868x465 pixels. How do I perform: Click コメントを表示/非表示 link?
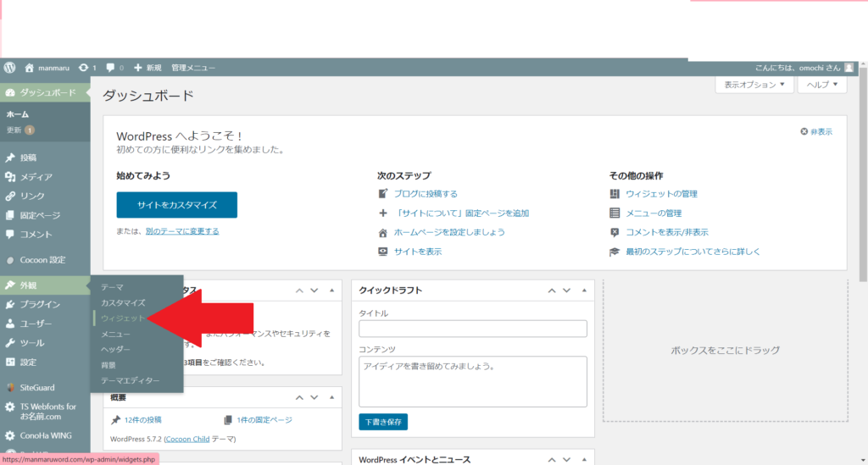click(667, 232)
